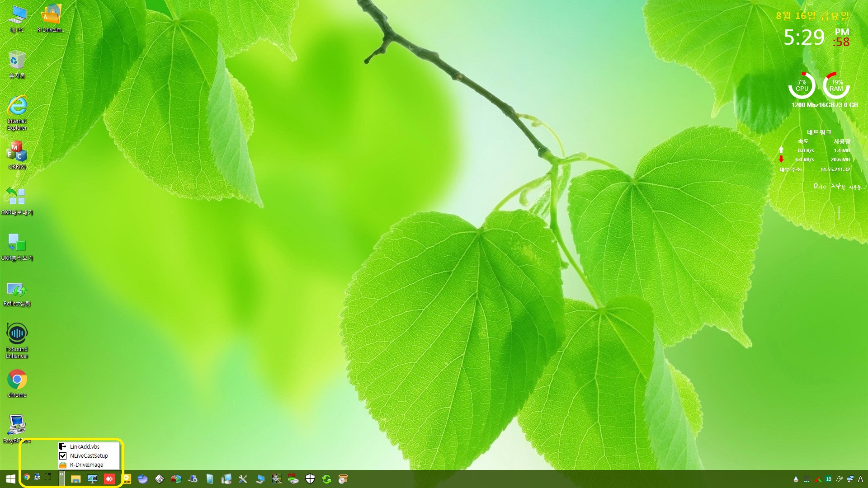Click the 네트워크 widget heading
The image size is (868, 488).
819,132
